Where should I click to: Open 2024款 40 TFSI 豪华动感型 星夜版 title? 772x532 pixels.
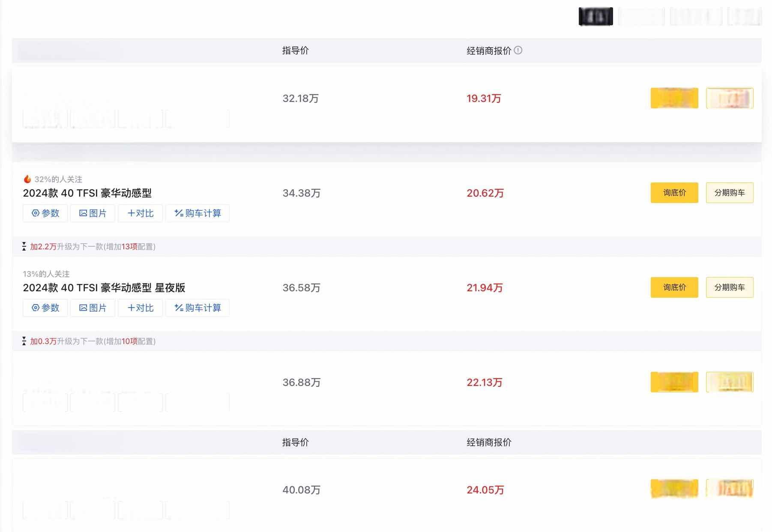coord(104,288)
